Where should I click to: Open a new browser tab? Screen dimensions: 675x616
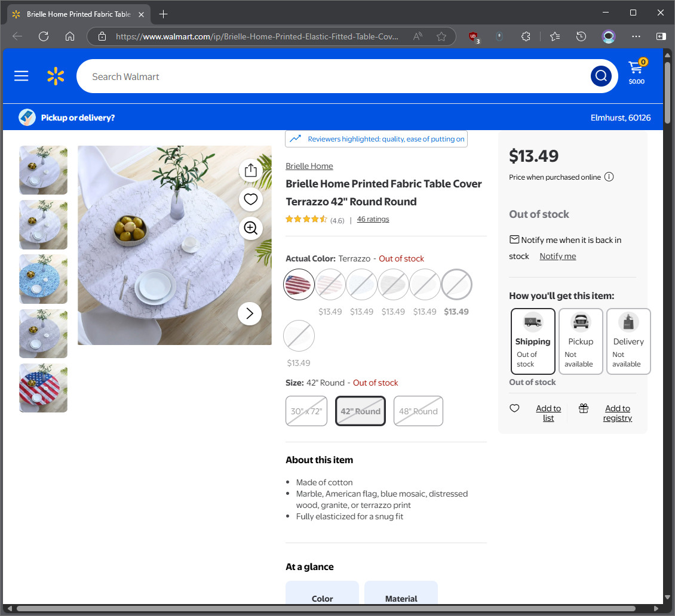coord(163,14)
